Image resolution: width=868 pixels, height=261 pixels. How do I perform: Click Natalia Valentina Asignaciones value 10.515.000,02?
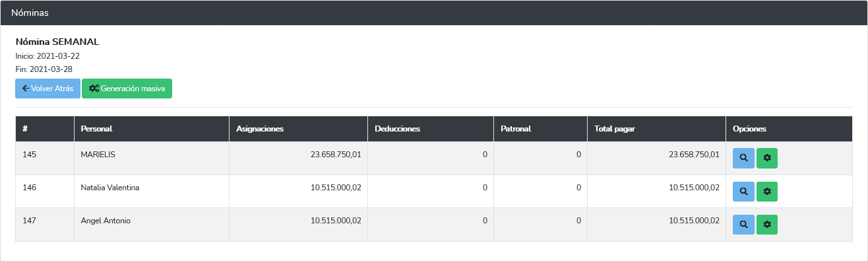click(x=336, y=188)
